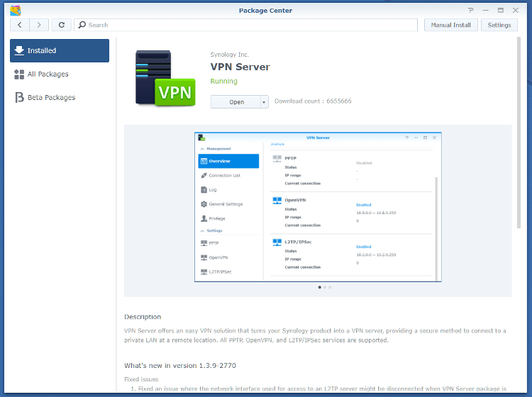This screenshot has height=397, width=532.
Task: Select the Installed category
Action: (60, 50)
